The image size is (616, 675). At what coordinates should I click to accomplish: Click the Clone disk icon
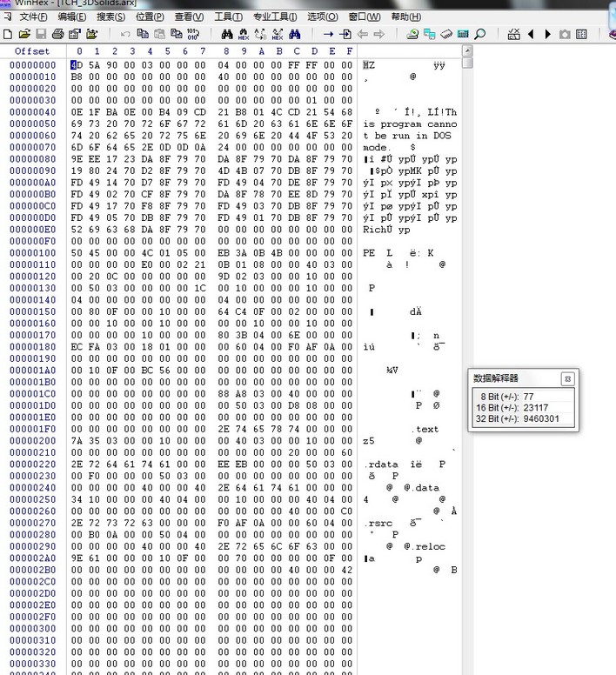click(429, 34)
